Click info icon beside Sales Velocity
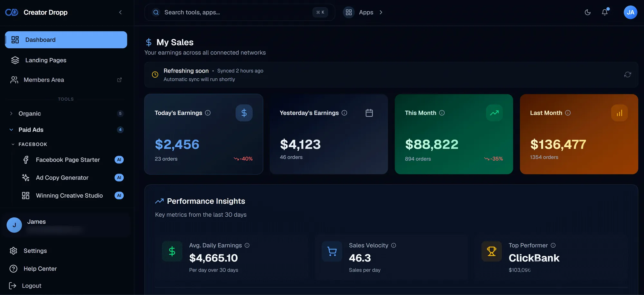 [393, 245]
